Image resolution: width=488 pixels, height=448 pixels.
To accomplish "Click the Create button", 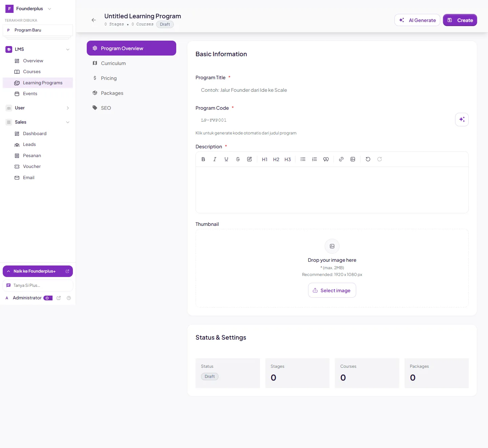I will point(460,20).
